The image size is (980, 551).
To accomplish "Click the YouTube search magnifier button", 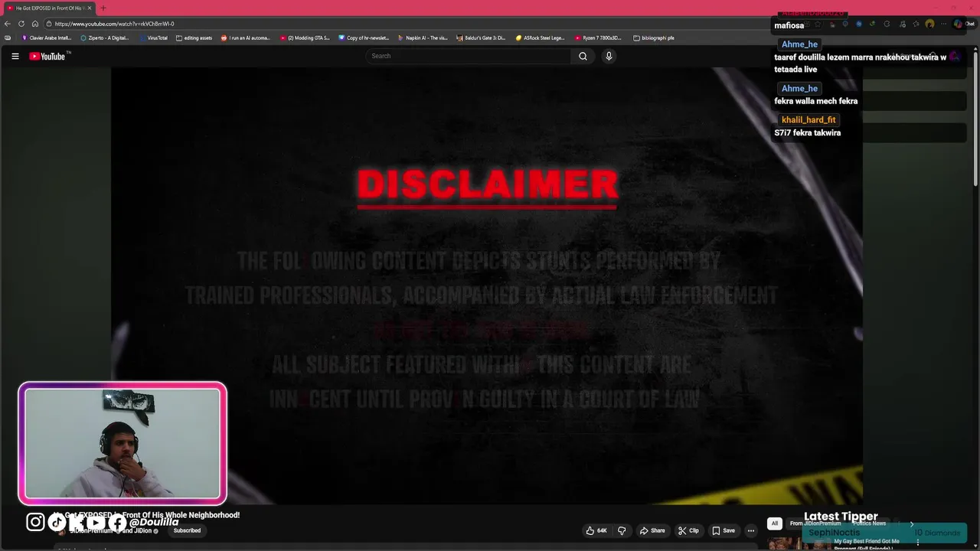I will 583,56.
